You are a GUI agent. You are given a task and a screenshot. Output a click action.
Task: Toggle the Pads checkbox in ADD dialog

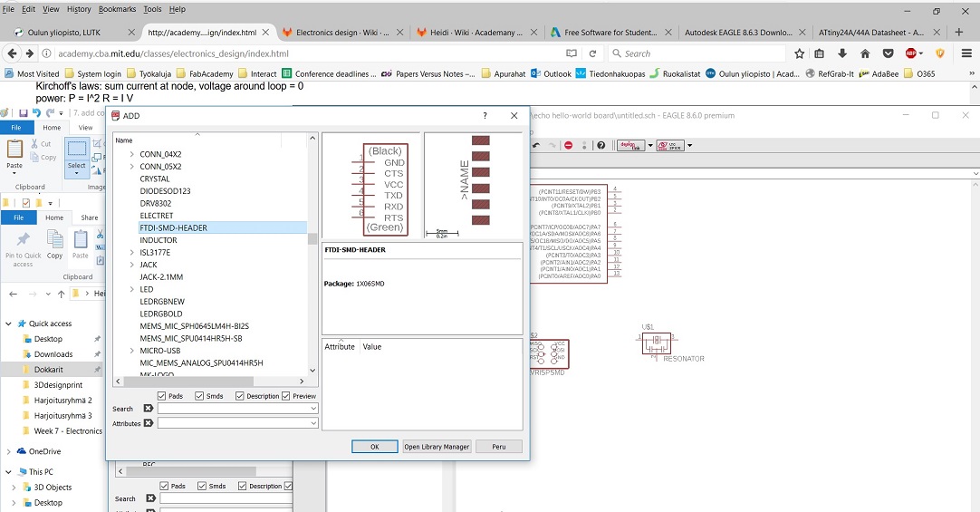(x=162, y=396)
